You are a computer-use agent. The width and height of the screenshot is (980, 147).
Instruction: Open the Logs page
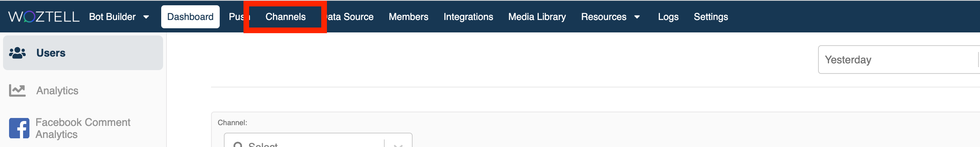tap(668, 17)
